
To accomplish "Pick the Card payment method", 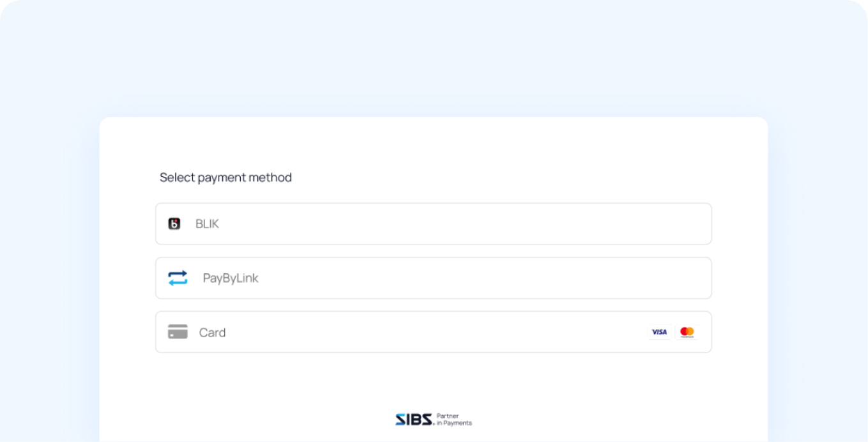I will coord(433,331).
